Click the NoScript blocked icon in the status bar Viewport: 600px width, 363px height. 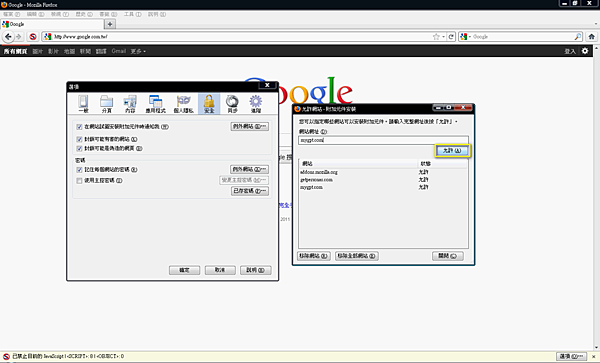click(6, 356)
